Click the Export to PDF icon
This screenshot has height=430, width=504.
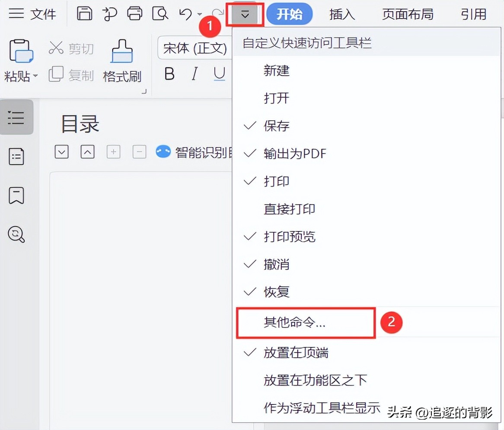click(109, 14)
